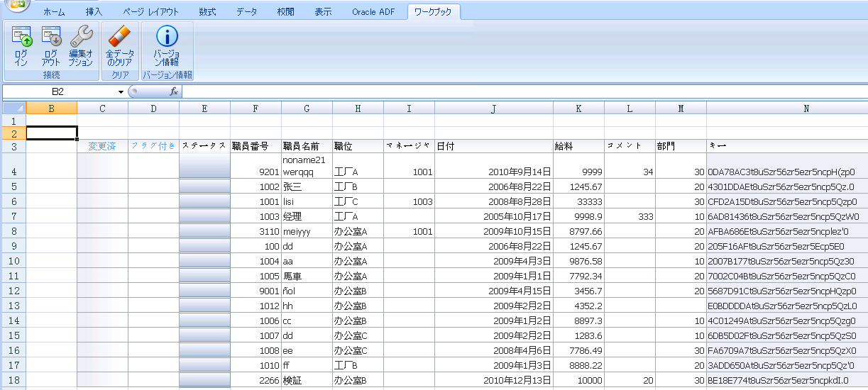Switch to the 表示 tab
Screen dimensions: 868x390
(323, 12)
